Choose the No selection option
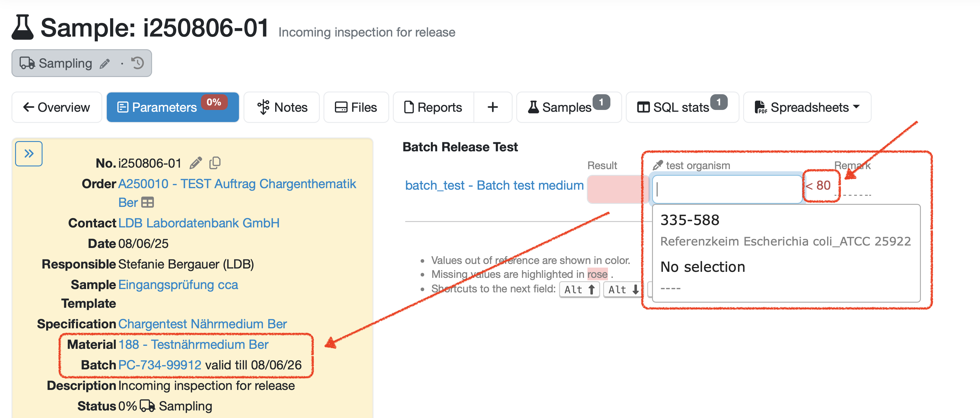980x418 pixels. (x=703, y=267)
